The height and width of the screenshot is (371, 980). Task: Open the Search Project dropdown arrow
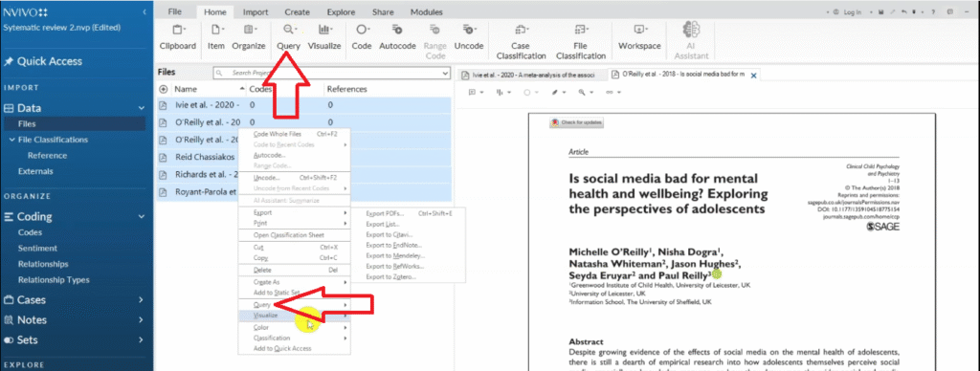click(445, 73)
